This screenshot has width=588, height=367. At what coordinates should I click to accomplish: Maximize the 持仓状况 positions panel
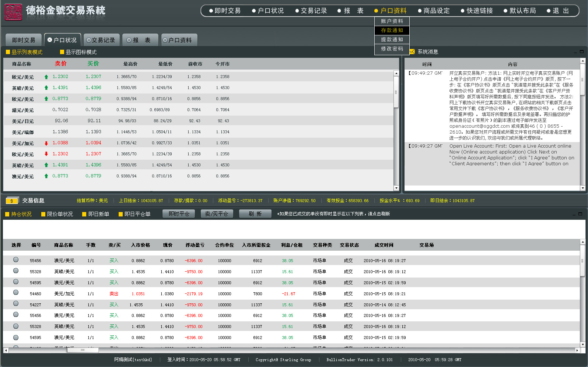580,214
